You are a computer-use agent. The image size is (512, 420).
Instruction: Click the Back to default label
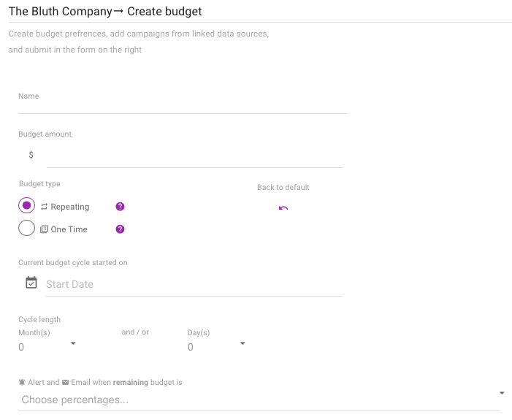tap(283, 188)
